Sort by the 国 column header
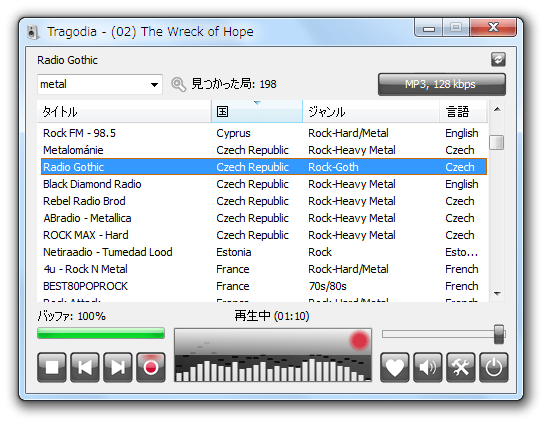 click(x=257, y=111)
